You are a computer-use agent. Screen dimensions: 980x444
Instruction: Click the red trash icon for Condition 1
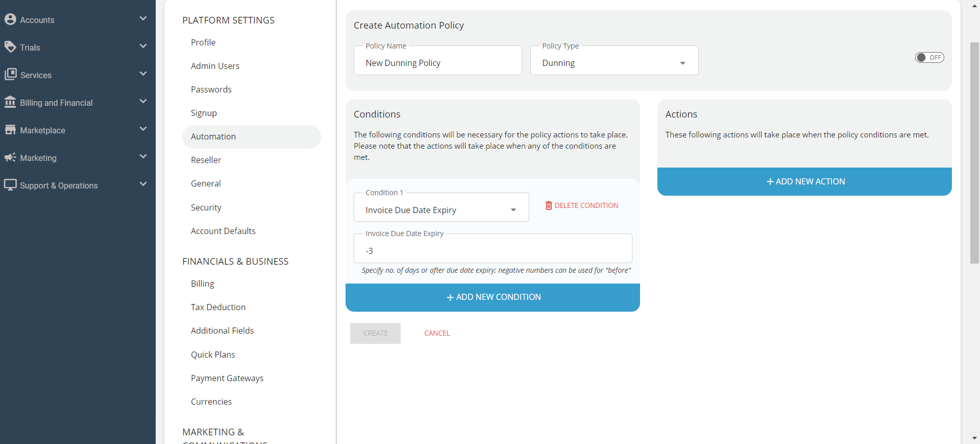click(549, 205)
